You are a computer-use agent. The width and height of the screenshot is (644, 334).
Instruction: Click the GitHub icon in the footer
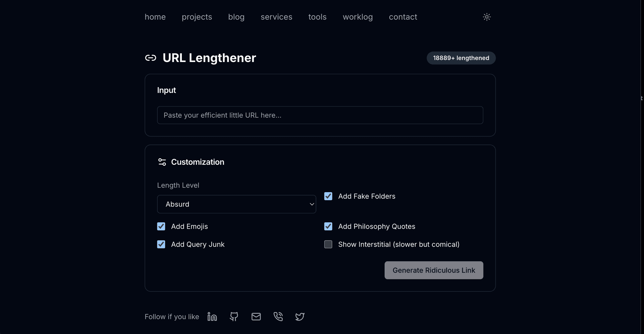(234, 317)
